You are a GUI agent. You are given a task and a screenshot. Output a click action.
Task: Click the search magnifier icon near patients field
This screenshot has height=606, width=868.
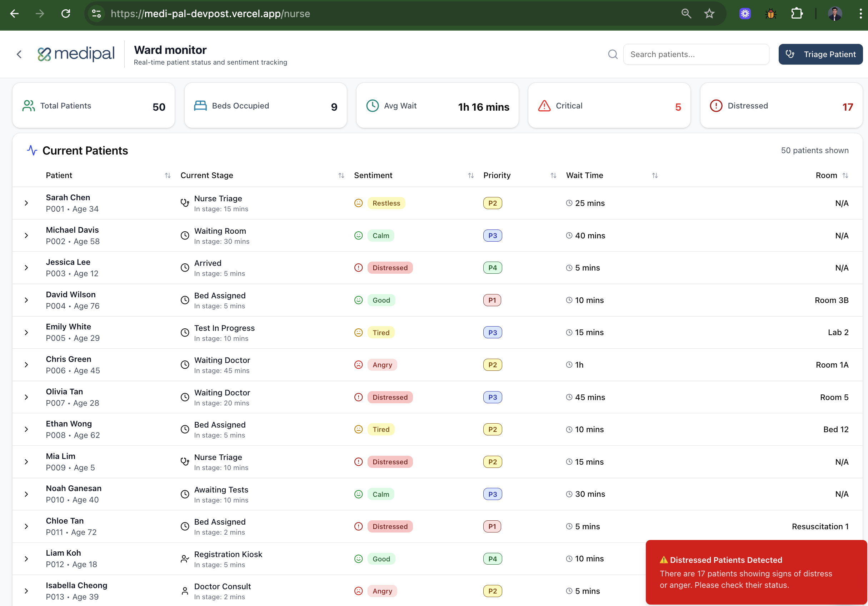[x=613, y=54]
